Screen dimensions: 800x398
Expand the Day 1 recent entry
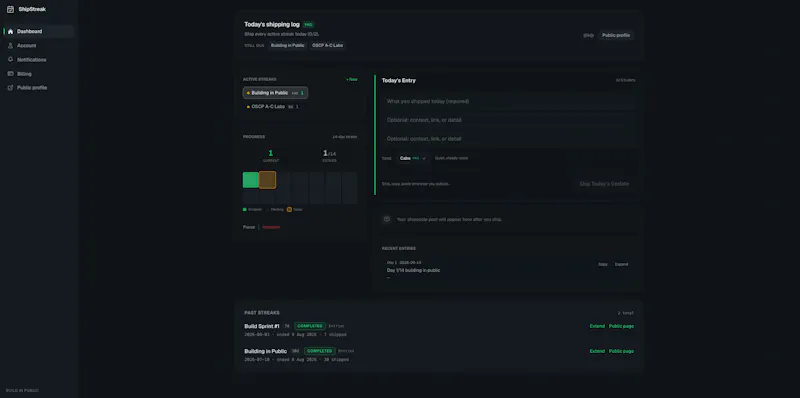click(621, 264)
